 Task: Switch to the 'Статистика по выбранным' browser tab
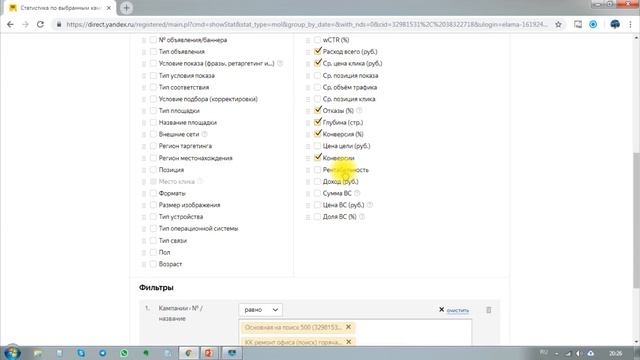pyautogui.click(x=60, y=8)
